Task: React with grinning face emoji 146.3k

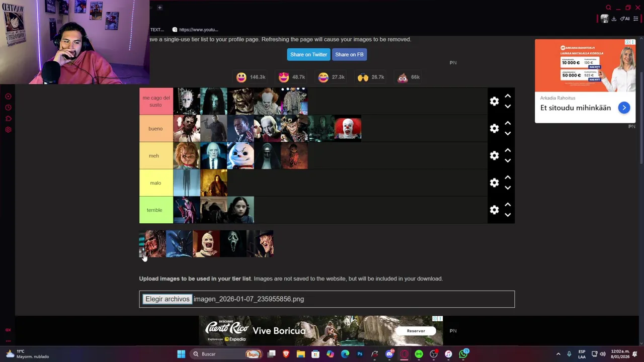Action: tap(251, 77)
